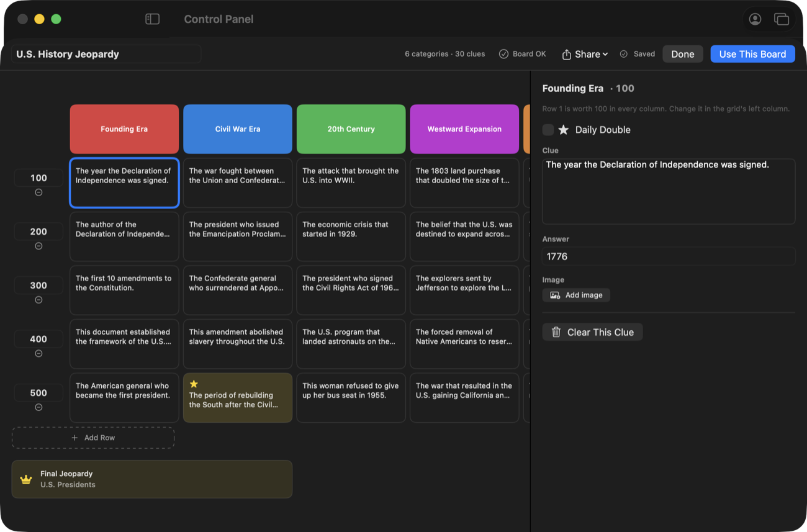Select clue about Confederate general who surrendered
Viewport: 807px width, 532px height.
coord(238,290)
